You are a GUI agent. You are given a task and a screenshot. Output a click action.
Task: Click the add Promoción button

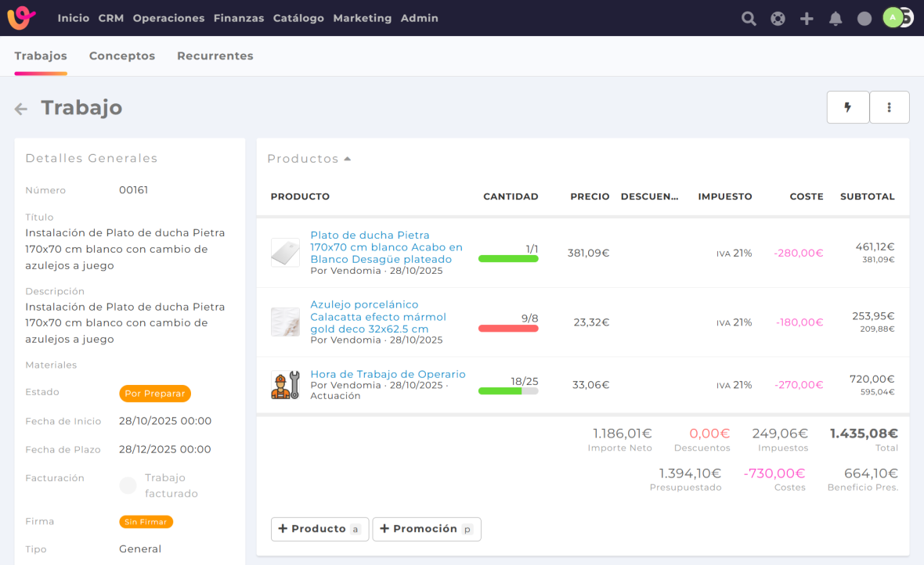[426, 529]
